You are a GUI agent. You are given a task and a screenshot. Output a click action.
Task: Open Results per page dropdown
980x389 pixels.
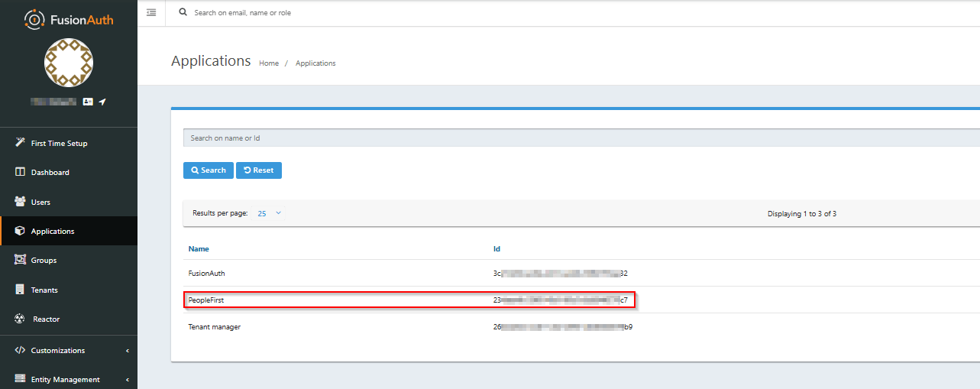coord(270,213)
